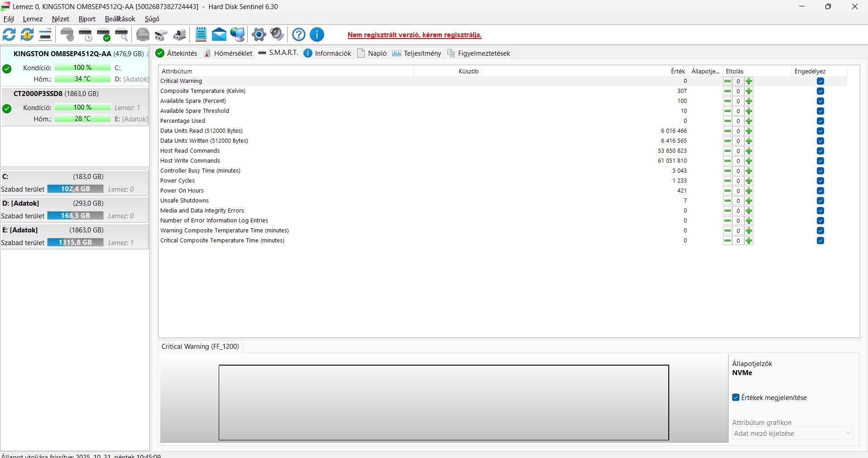Click the blue refresh disk information icon
The height and width of the screenshot is (458, 868).
9,34
